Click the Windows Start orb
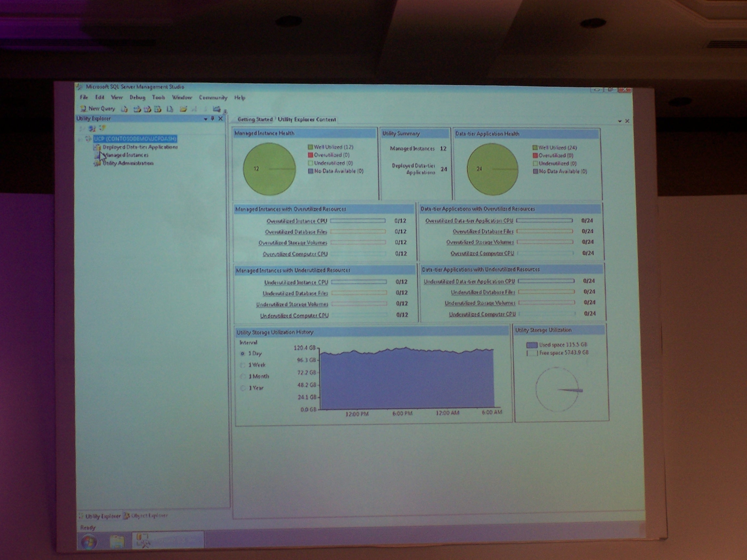The height and width of the screenshot is (560, 747). click(x=89, y=542)
